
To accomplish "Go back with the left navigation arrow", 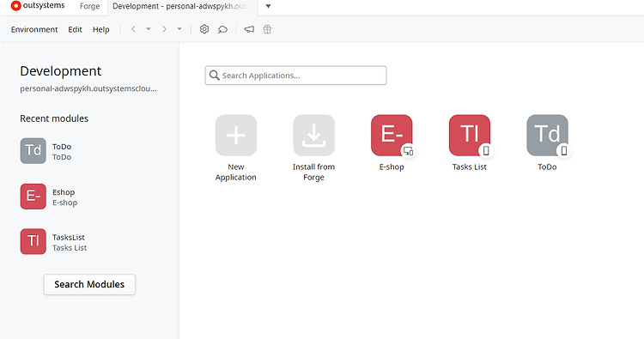I will pyautogui.click(x=133, y=29).
